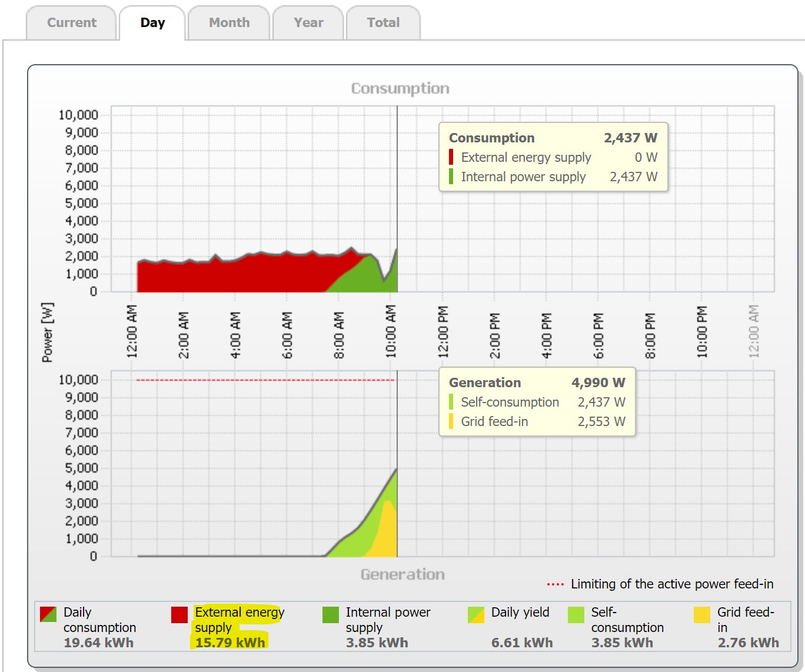Click the light green Self-consumption legend swatch
This screenshot has width=805, height=672.
576,615
